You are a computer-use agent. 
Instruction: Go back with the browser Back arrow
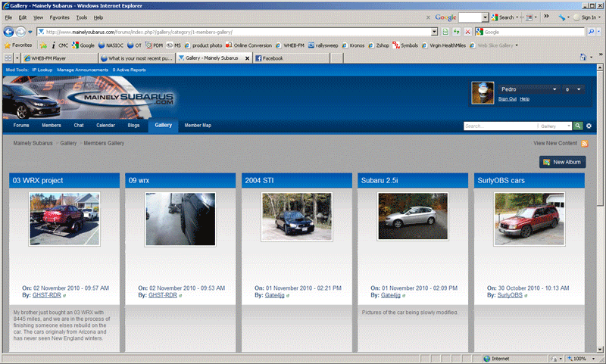(x=8, y=32)
